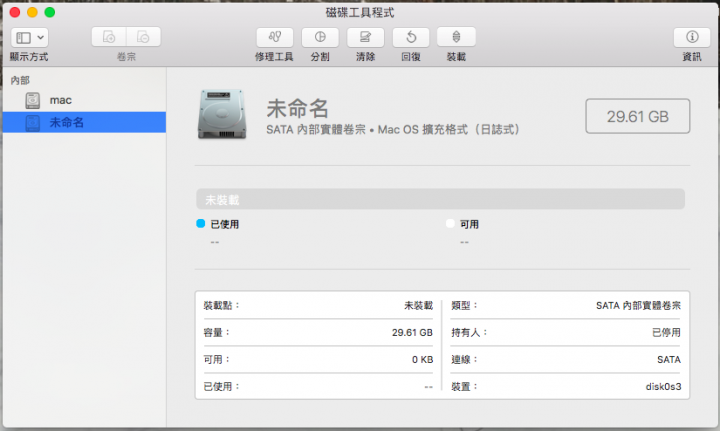Click the 裝置 value disk0s3
The height and width of the screenshot is (431, 720).
[664, 386]
